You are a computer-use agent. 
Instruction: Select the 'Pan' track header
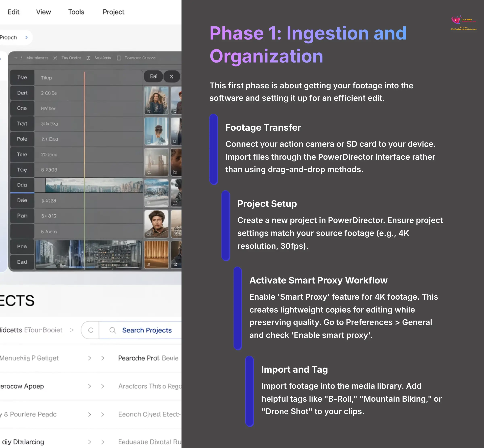[22, 216]
